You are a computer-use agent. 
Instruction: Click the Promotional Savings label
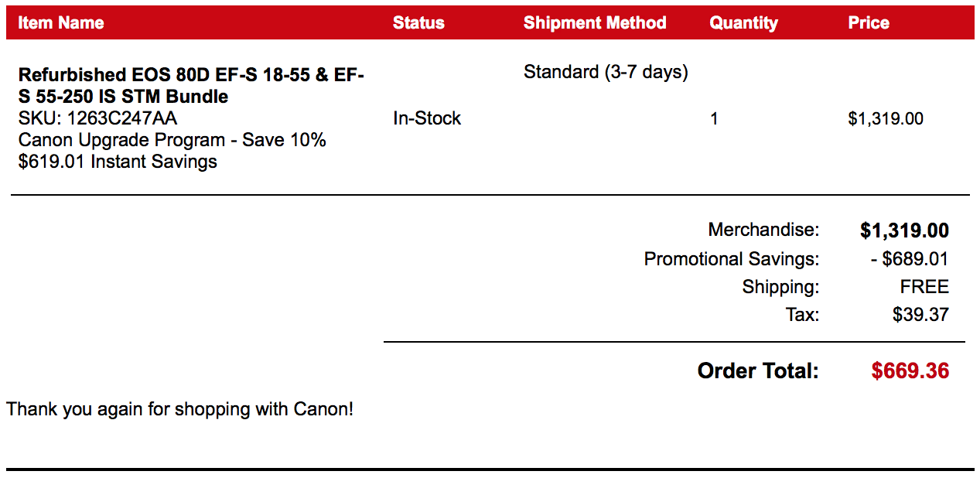[x=731, y=259]
